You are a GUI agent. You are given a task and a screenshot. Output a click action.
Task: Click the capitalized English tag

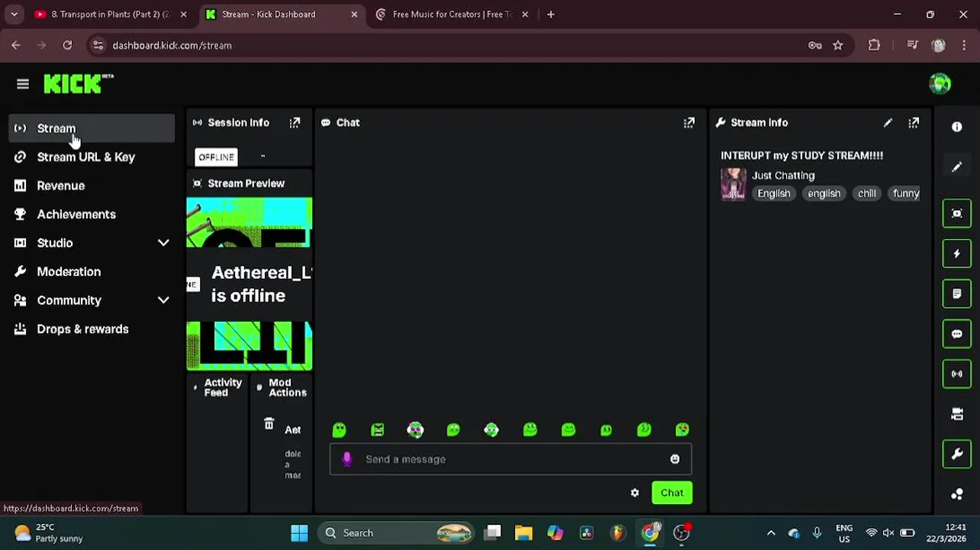[774, 193]
